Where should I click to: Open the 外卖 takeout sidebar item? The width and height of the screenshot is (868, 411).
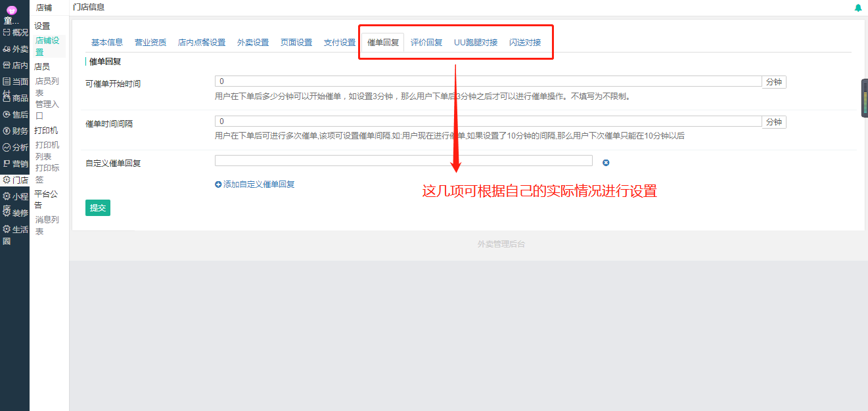[15, 49]
